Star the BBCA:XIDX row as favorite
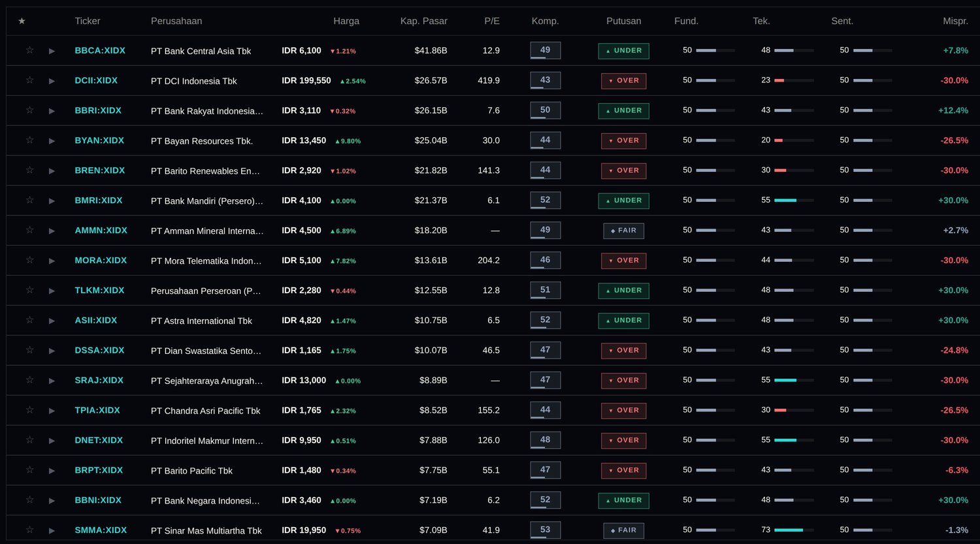980x544 pixels. (x=29, y=50)
